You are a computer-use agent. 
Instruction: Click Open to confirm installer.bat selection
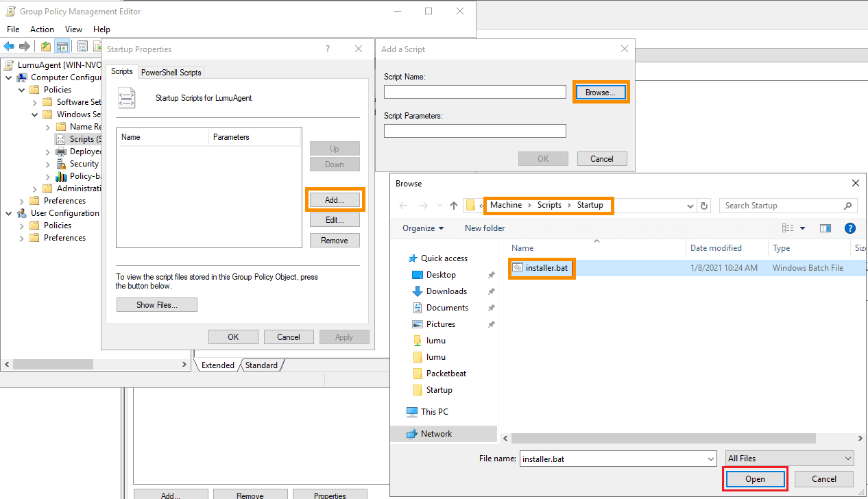(754, 478)
